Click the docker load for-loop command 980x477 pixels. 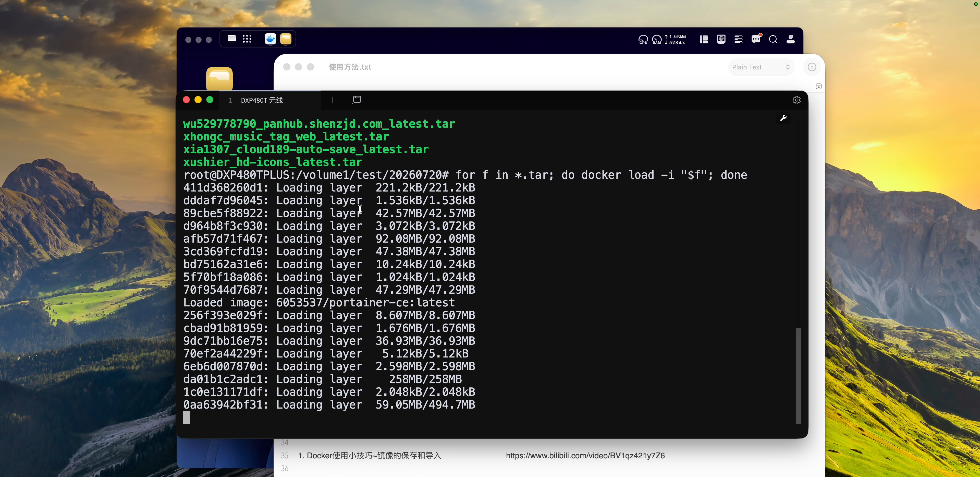tap(601, 175)
